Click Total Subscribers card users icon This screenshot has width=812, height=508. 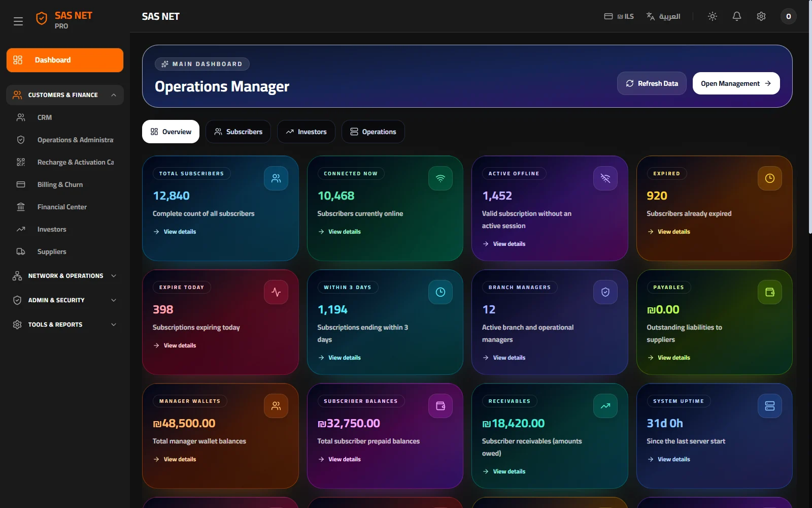[276, 178]
